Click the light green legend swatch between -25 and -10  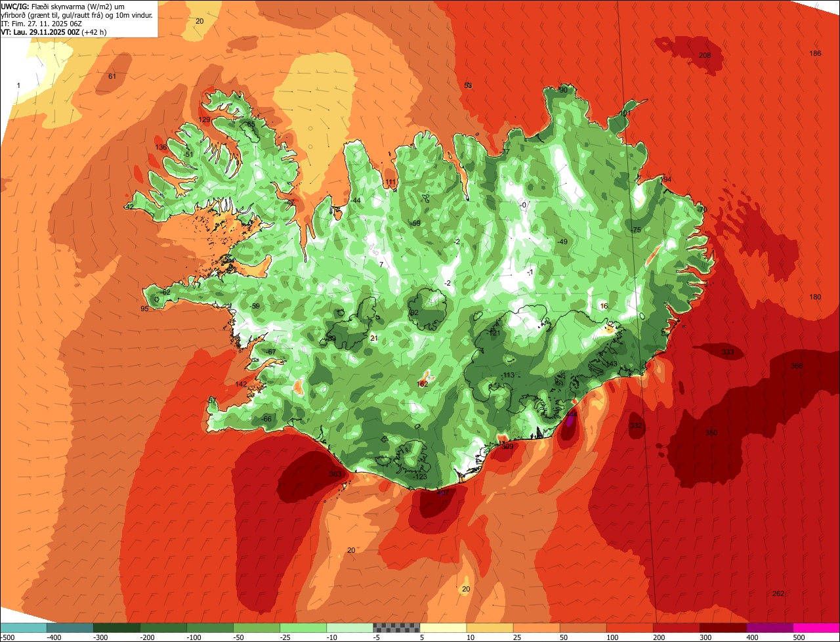tap(303, 628)
